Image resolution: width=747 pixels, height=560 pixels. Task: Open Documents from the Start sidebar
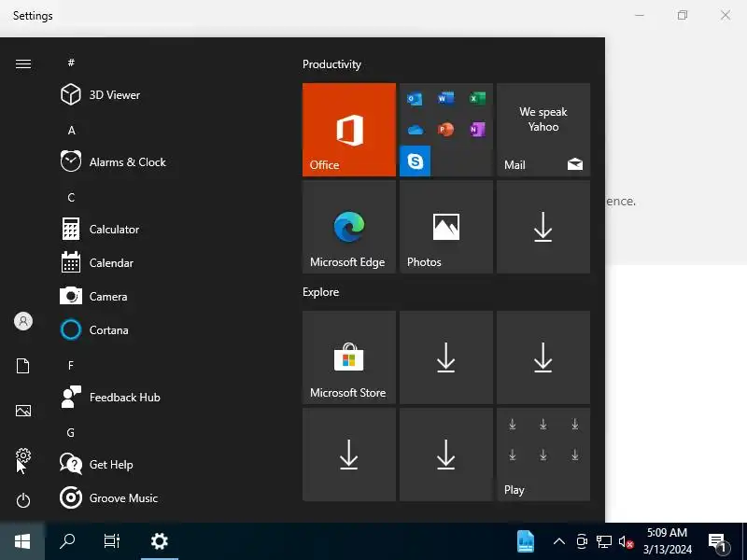click(22, 366)
